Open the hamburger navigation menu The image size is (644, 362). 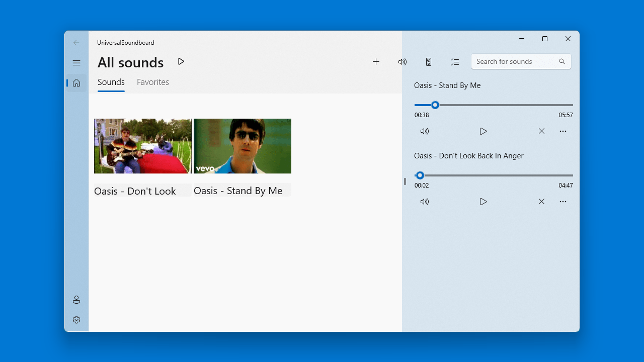click(76, 63)
